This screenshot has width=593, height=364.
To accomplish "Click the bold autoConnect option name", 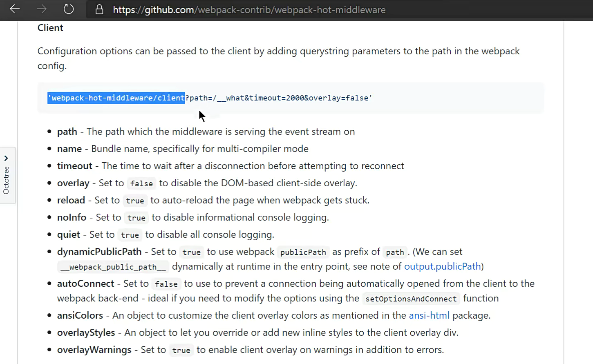I will pyautogui.click(x=85, y=284).
